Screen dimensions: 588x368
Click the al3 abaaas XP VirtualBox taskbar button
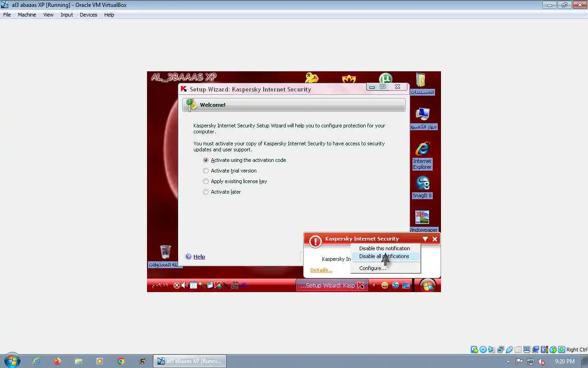189,361
